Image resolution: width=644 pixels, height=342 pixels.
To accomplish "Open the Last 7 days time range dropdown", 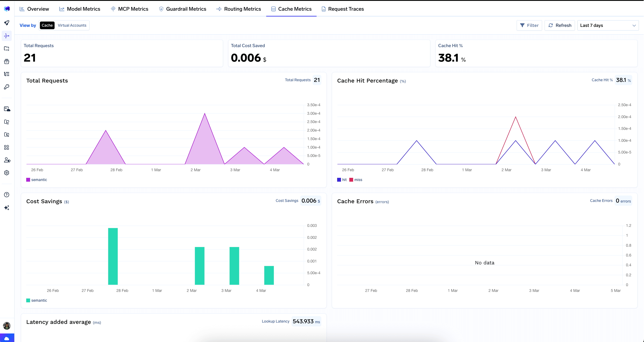I will (608, 25).
